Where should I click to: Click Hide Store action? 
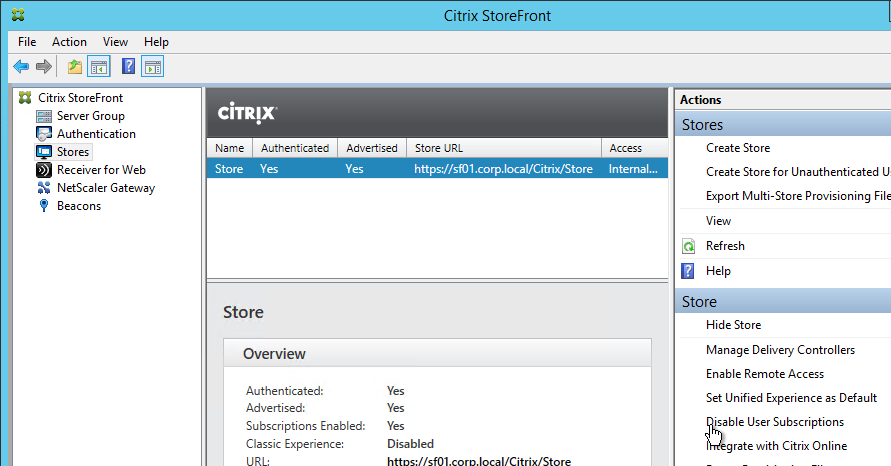point(733,325)
